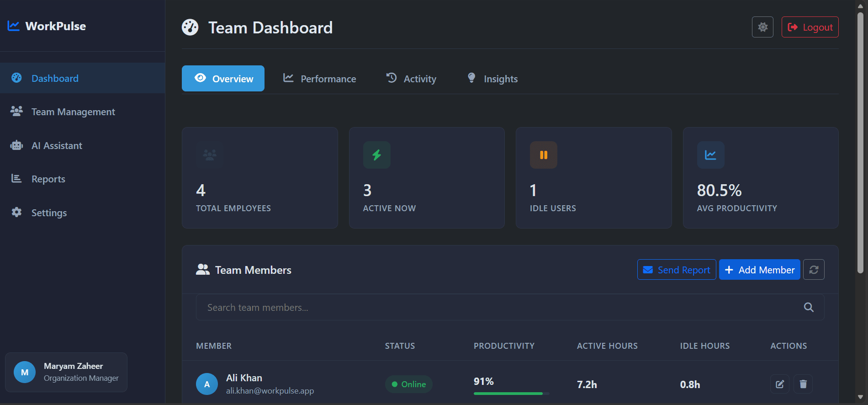This screenshot has width=868, height=405.
Task: Click the Avg Productivity chart icon
Action: pyautogui.click(x=710, y=155)
